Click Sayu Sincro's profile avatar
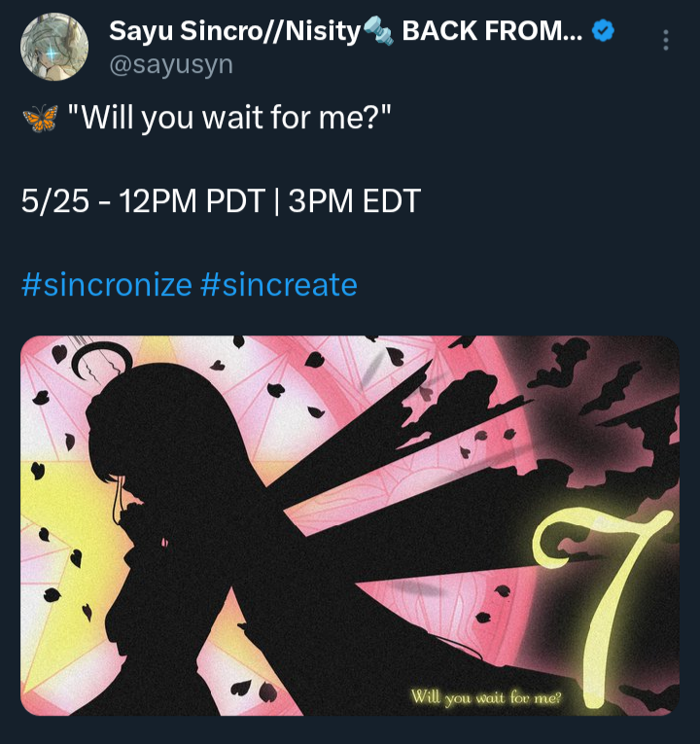Screen dimensions: 700x744 click(53, 47)
